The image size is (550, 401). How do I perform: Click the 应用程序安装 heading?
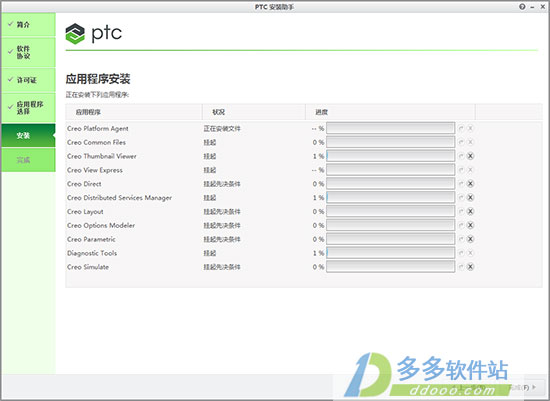click(x=98, y=79)
